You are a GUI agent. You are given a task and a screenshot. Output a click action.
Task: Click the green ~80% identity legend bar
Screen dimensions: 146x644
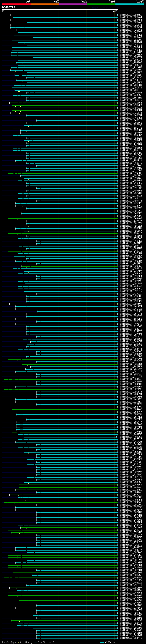101,4
